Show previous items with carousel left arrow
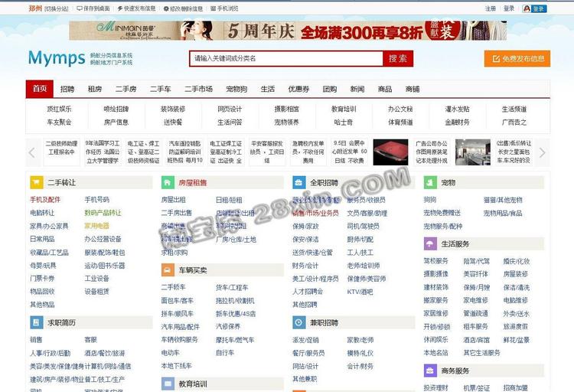The image size is (574, 392). click(x=32, y=152)
